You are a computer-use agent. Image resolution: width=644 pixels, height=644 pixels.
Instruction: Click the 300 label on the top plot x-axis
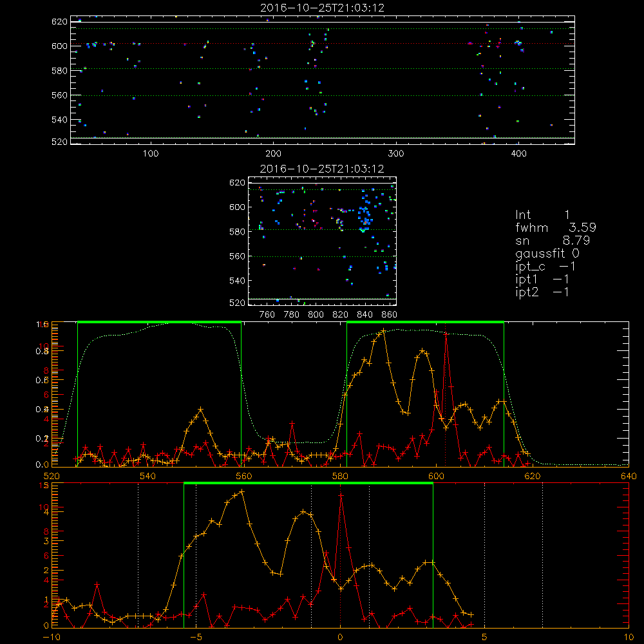click(396, 154)
